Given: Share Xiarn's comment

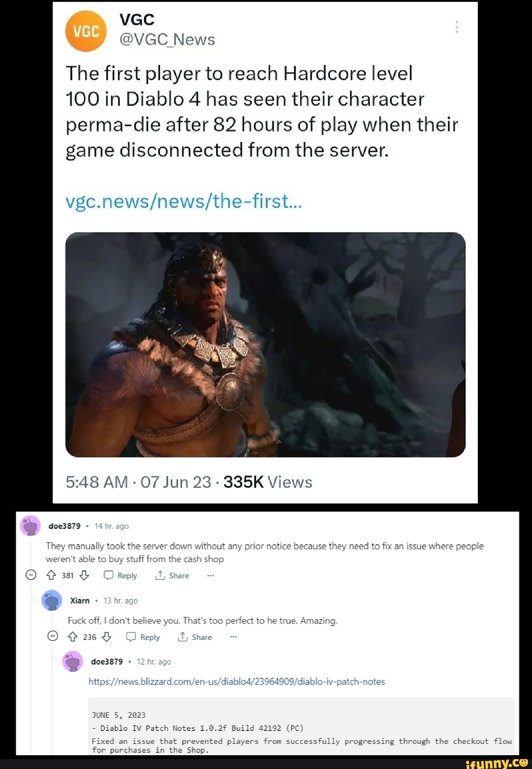Looking at the screenshot, I should pos(195,637).
